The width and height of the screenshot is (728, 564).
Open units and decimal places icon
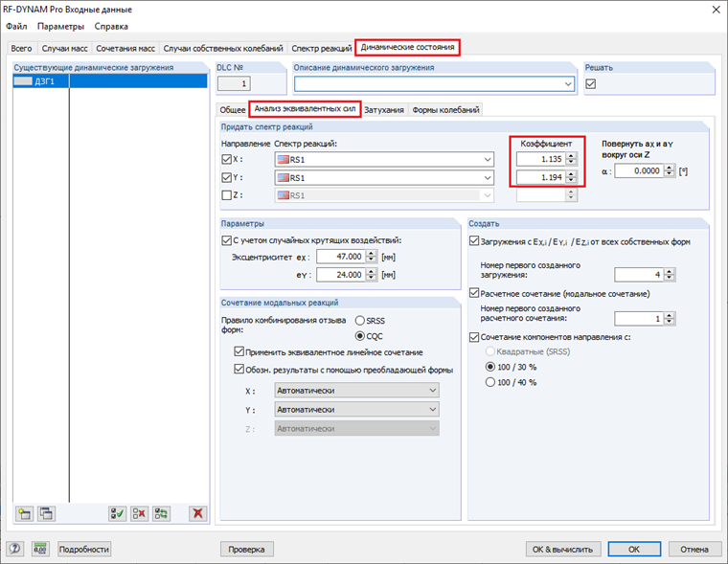[40, 549]
